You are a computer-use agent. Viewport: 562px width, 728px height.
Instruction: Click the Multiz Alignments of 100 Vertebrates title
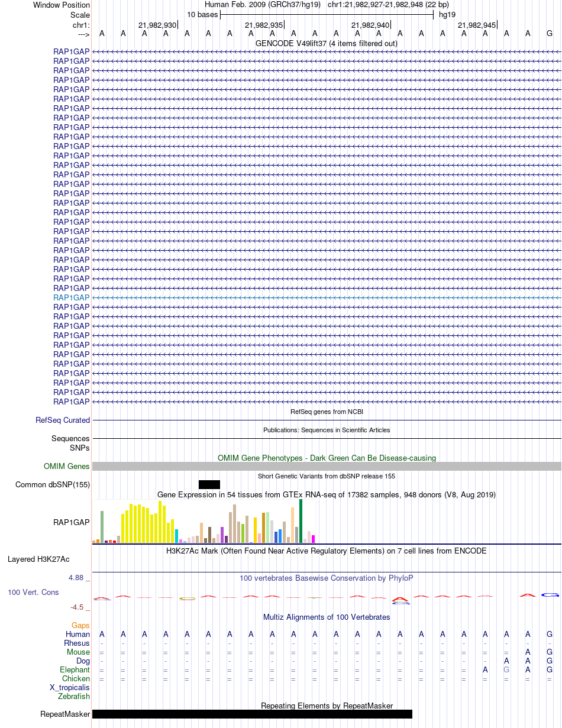point(327,617)
